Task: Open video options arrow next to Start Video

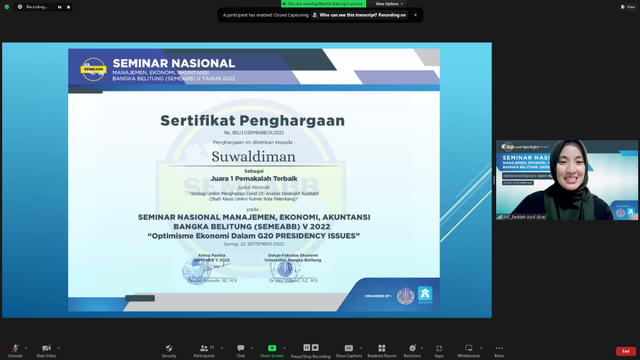Action: tap(59, 348)
